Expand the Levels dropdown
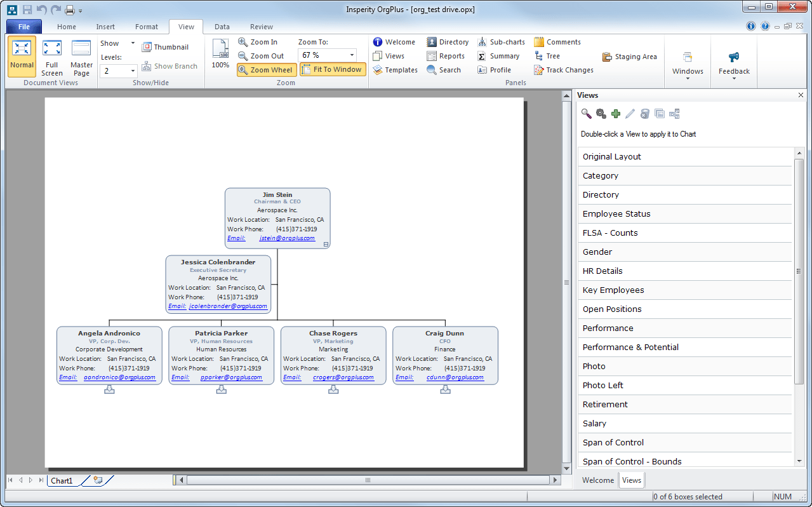 [x=133, y=71]
